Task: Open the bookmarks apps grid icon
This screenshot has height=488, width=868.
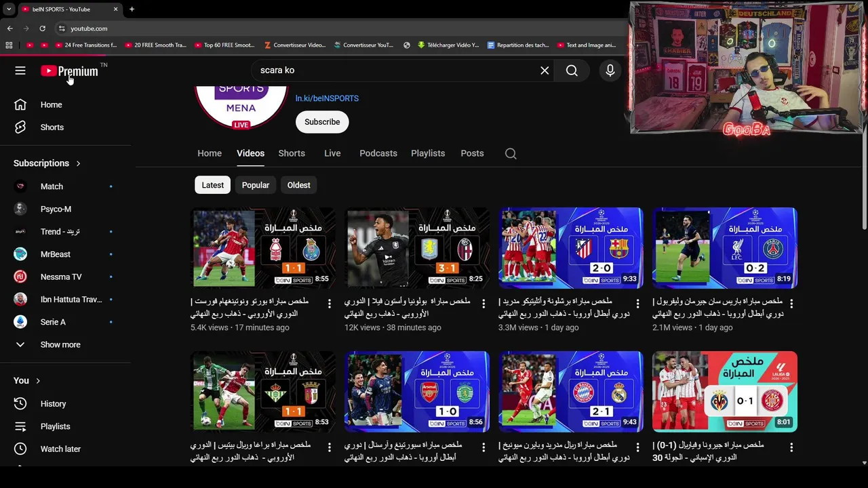Action: tap(9, 45)
